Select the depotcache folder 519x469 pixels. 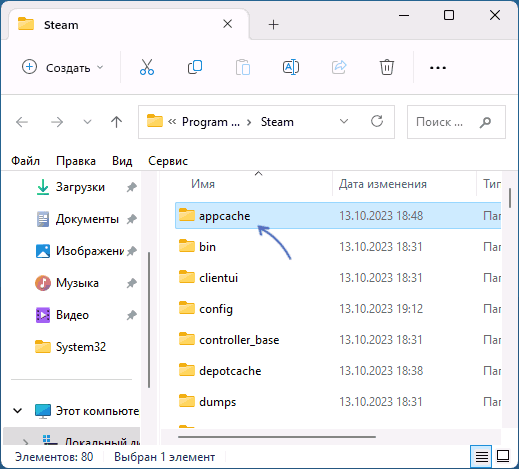click(338, 371)
